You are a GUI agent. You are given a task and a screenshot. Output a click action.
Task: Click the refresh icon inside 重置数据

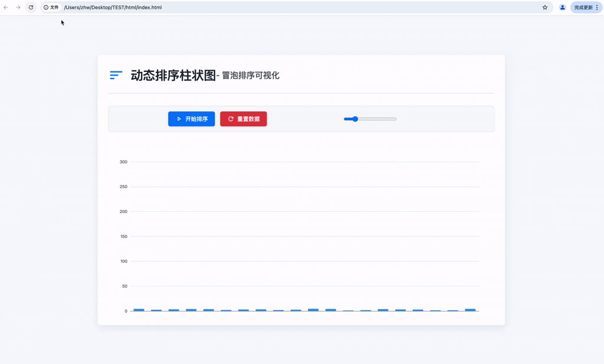[230, 119]
